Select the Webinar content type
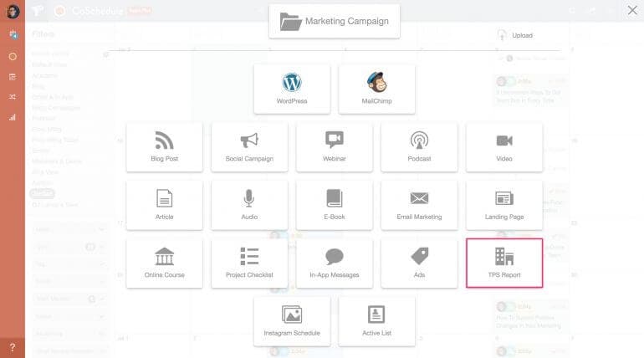This screenshot has width=644, height=358. coord(335,146)
